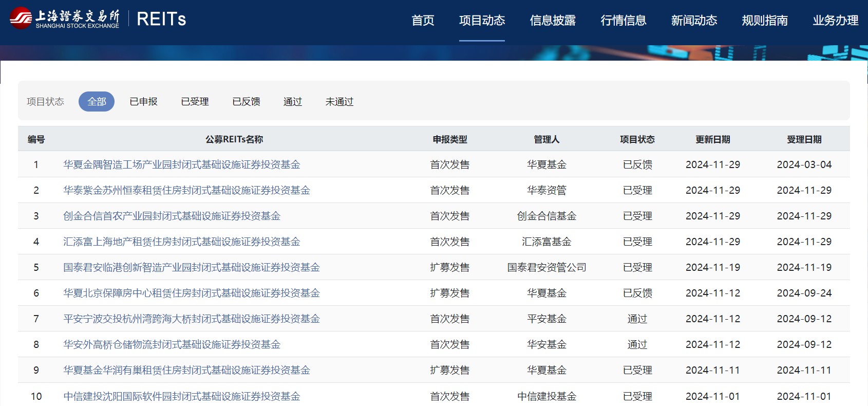
Task: Click the 更新日期 column header
Action: coord(712,139)
